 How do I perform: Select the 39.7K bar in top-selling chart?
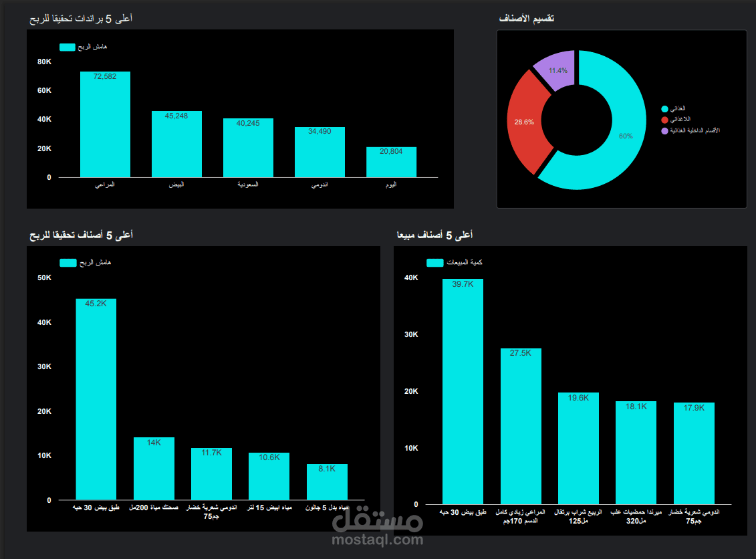(463, 392)
